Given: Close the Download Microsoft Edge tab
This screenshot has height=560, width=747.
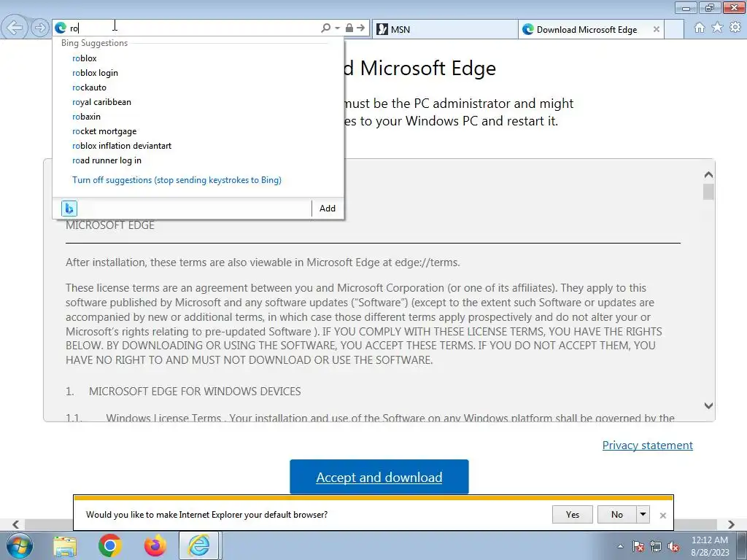Looking at the screenshot, I should point(657,29).
